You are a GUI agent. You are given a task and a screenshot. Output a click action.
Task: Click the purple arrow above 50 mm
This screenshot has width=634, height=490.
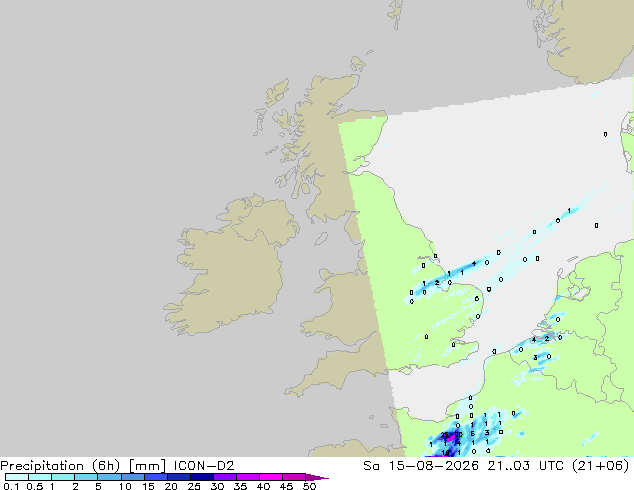(x=317, y=477)
